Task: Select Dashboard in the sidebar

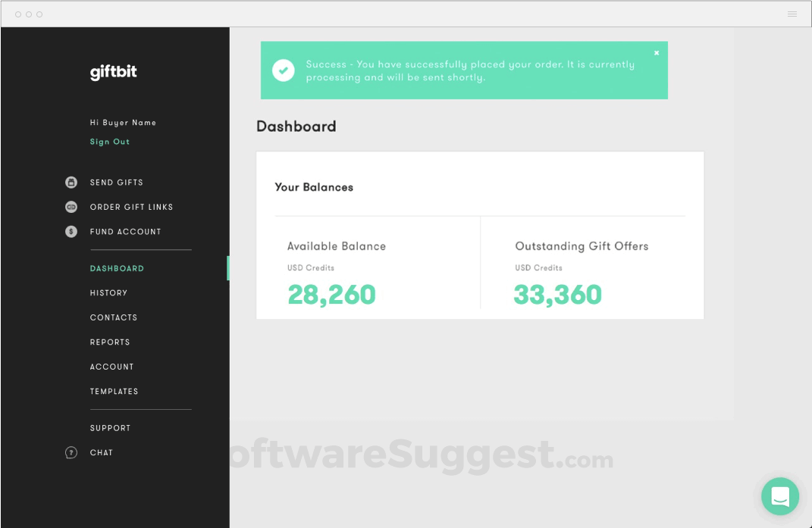Action: 117,268
